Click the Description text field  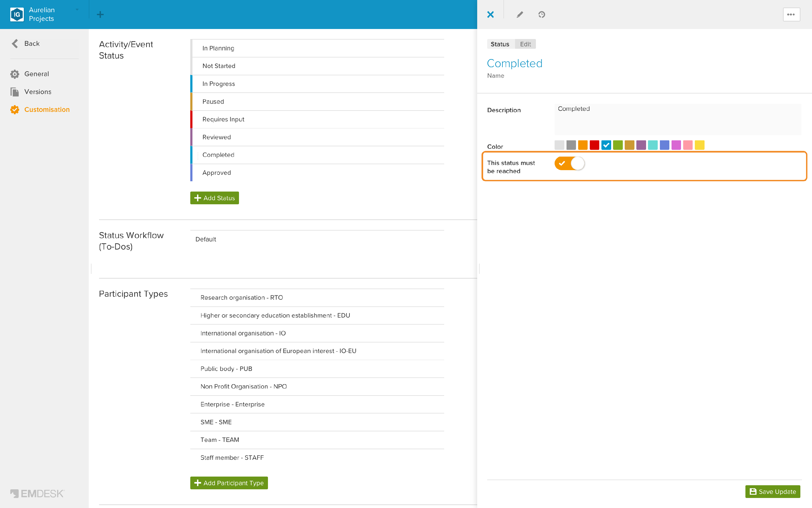point(678,119)
